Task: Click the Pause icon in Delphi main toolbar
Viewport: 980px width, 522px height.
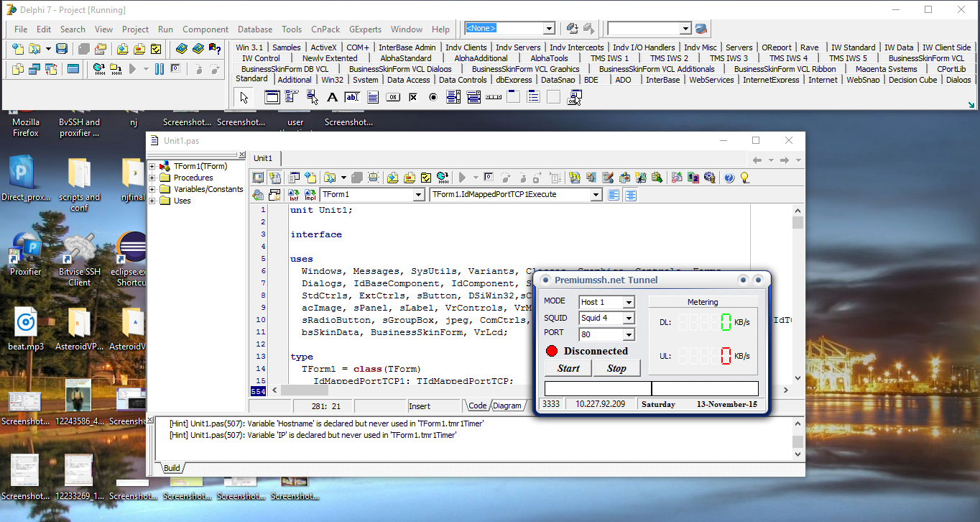Action: click(159, 69)
